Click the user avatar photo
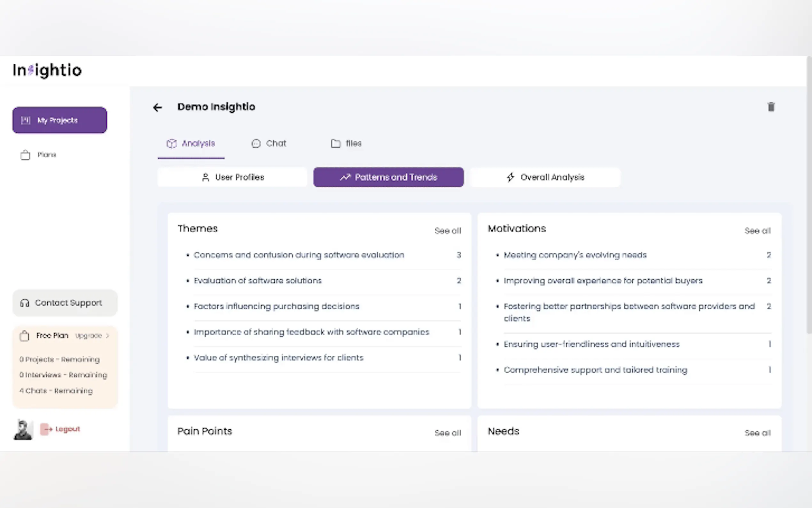Image resolution: width=812 pixels, height=508 pixels. (x=23, y=429)
